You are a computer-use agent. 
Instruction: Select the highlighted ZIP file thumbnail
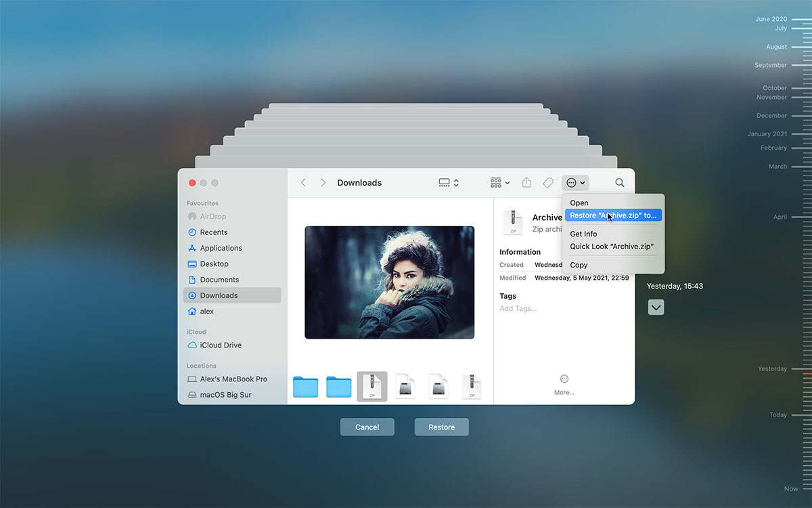click(x=372, y=387)
